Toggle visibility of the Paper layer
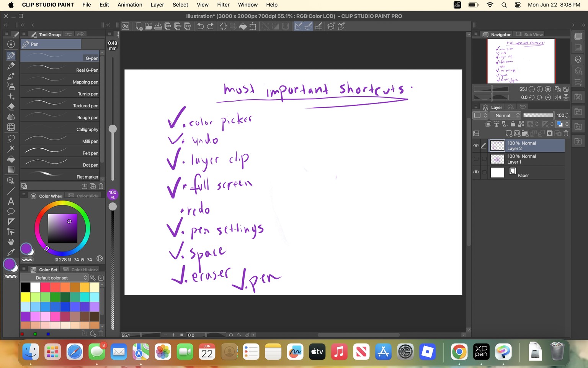 (476, 172)
